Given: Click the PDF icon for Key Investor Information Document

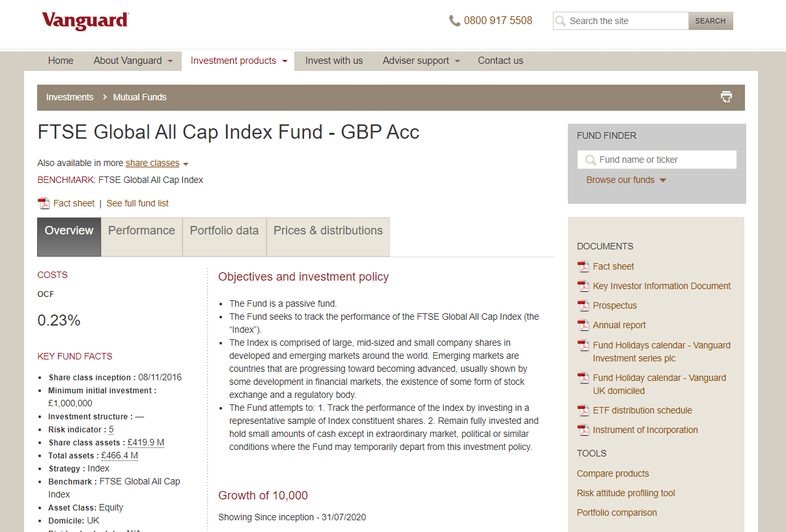Looking at the screenshot, I should [583, 286].
